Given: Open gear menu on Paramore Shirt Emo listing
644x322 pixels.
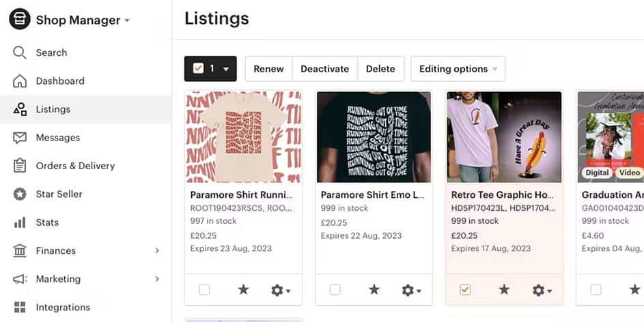Looking at the screenshot, I should 410,291.
